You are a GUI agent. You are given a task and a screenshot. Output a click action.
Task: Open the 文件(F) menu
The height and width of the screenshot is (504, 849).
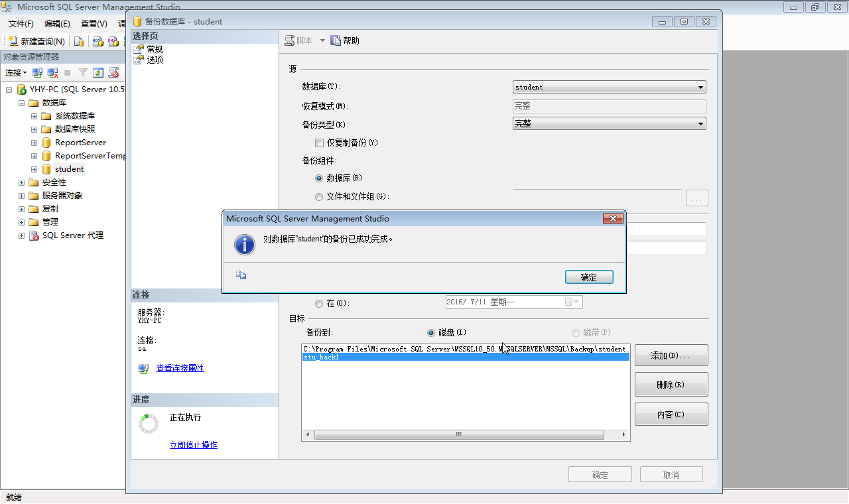click(x=21, y=24)
